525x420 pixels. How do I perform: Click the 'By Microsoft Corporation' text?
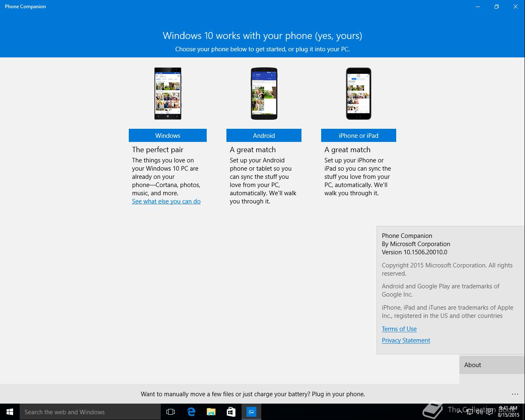(x=416, y=244)
